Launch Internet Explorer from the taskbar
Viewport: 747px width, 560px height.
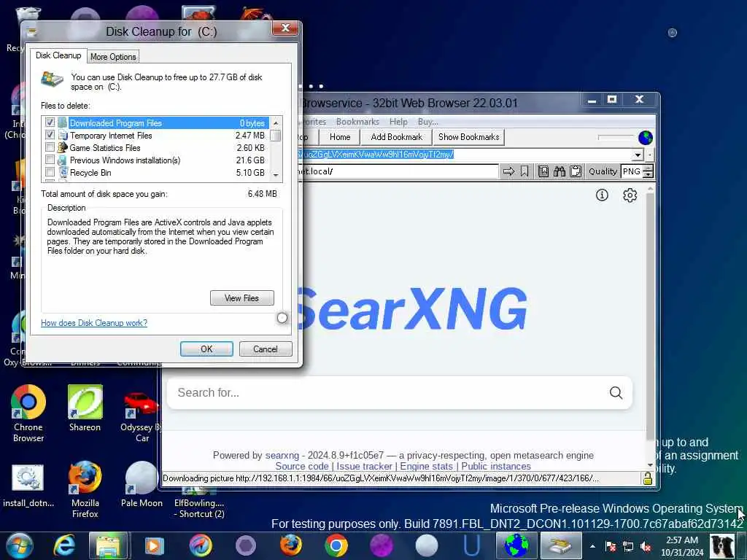coord(64,545)
